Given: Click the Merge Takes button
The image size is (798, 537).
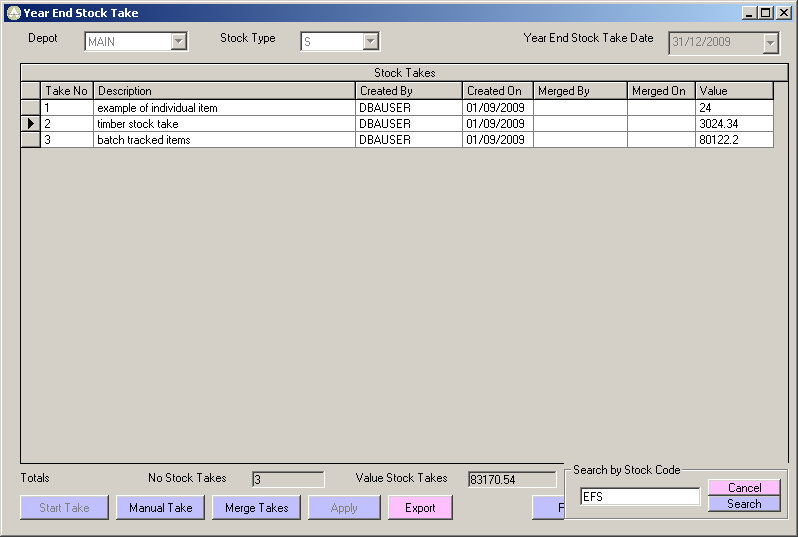Looking at the screenshot, I should (256, 507).
